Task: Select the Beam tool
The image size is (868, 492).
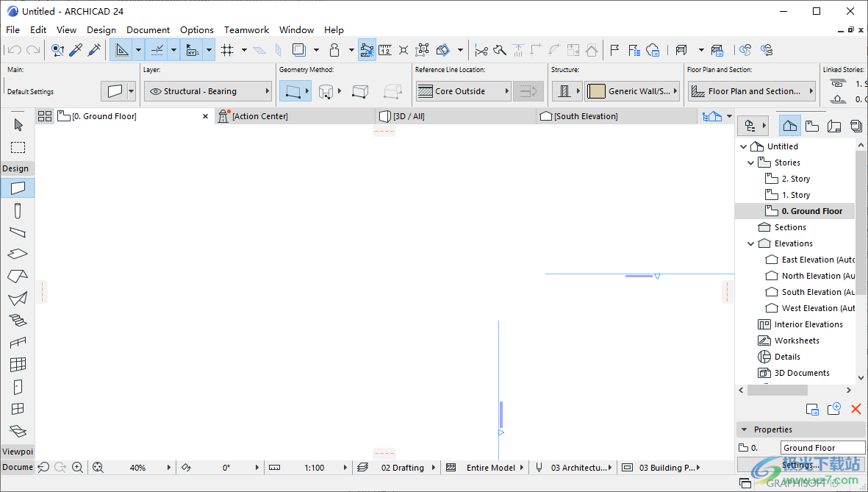Action: 18,232
